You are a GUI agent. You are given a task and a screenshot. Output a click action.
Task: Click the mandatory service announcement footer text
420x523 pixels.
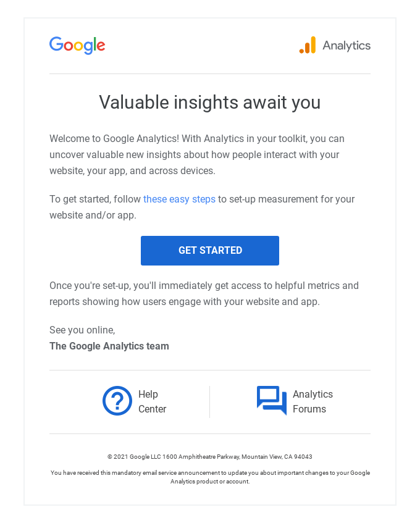(x=210, y=477)
